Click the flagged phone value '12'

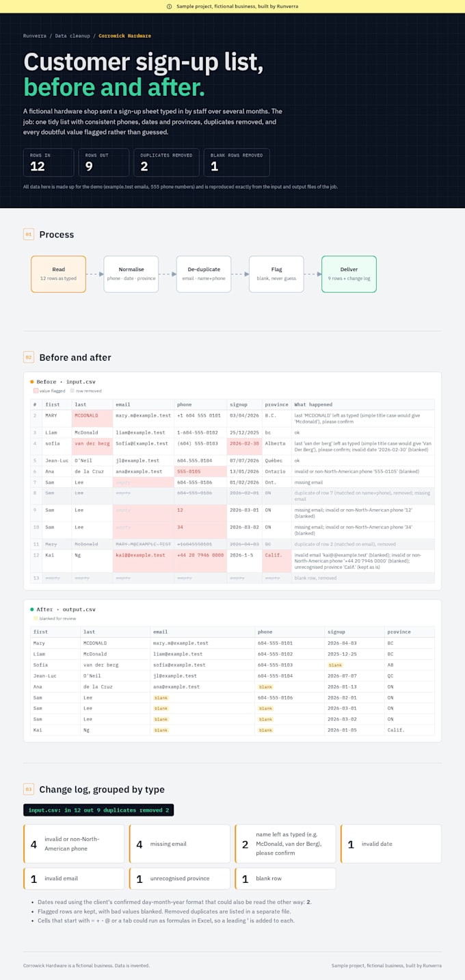(x=201, y=513)
